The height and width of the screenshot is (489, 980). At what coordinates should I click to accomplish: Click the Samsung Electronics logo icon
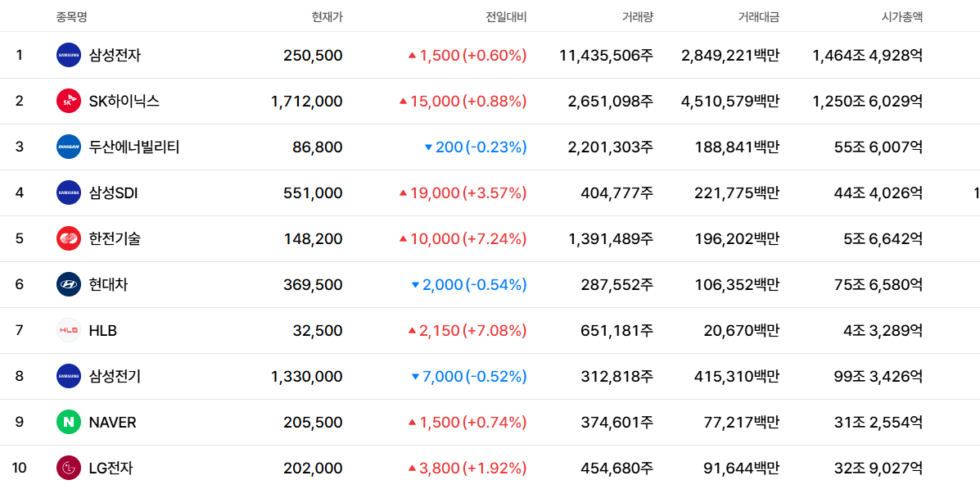click(69, 55)
